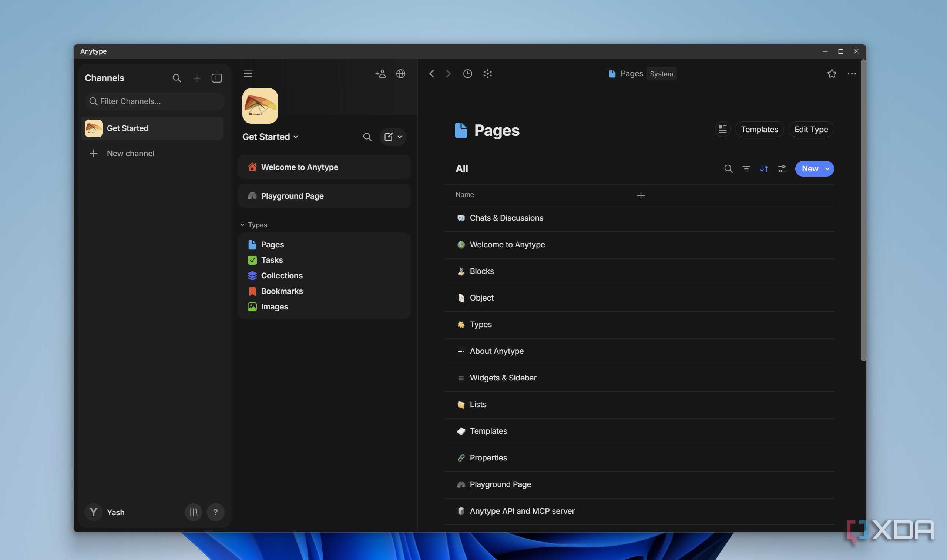
Task: Collapse the Types section
Action: click(x=253, y=225)
